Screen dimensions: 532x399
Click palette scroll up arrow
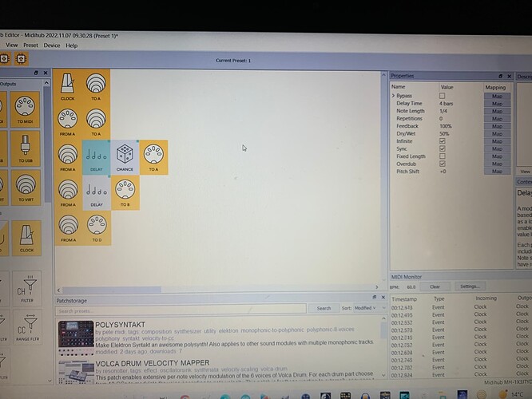click(x=47, y=83)
